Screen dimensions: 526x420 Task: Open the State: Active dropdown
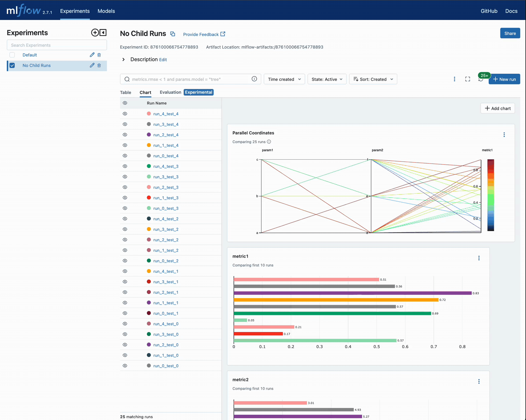coord(327,79)
